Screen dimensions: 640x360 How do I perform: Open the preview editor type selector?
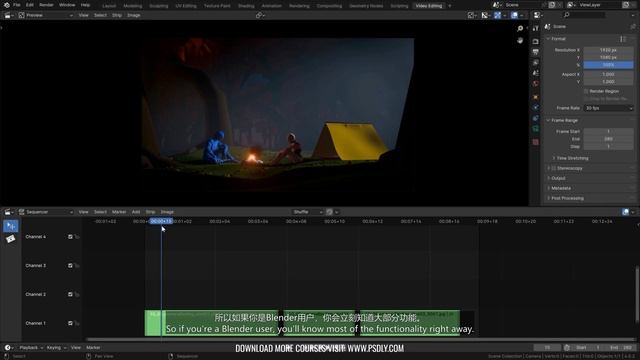[x=9, y=15]
